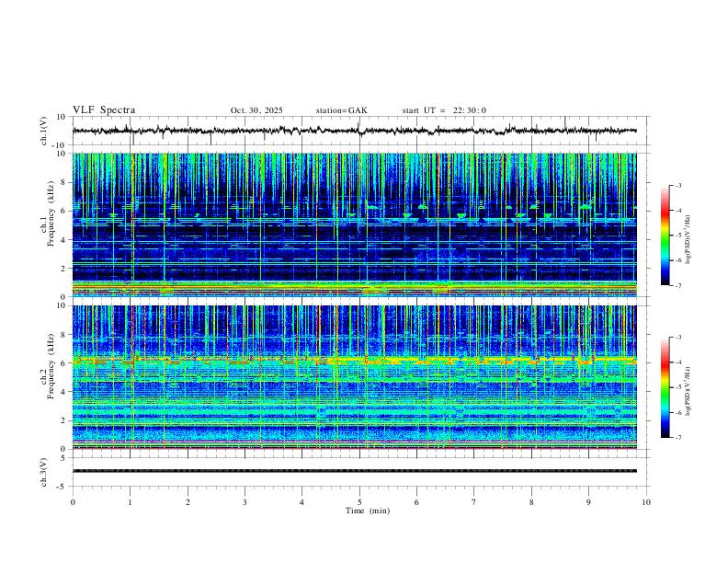
Task: Click tick label "0" on the Time axis
Action: 73,502
